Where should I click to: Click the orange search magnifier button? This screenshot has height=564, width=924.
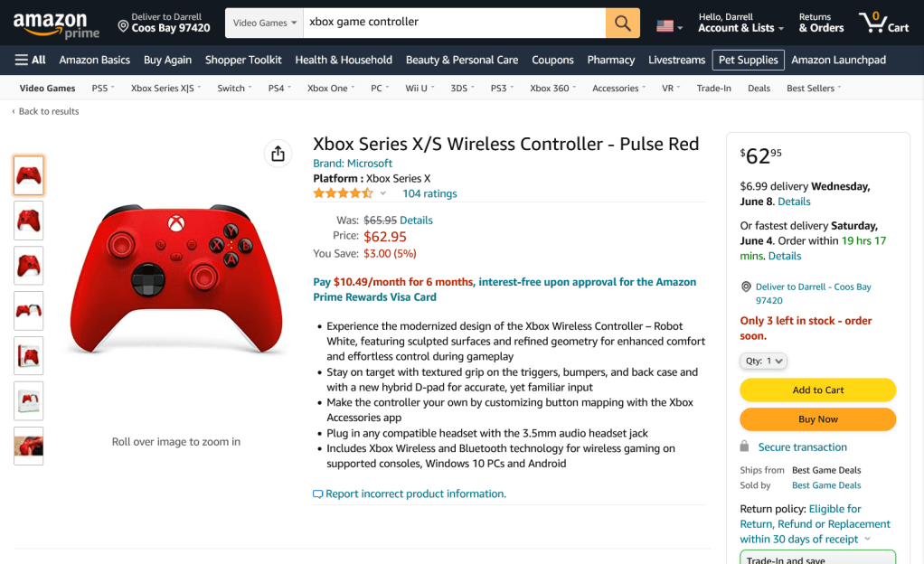[x=622, y=23]
